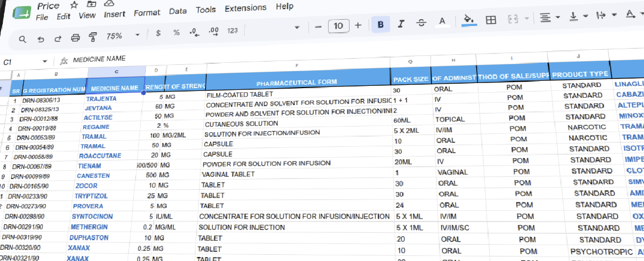Viewport: 644px width, 261px height.
Task: Open the Help menu
Action: (285, 6)
